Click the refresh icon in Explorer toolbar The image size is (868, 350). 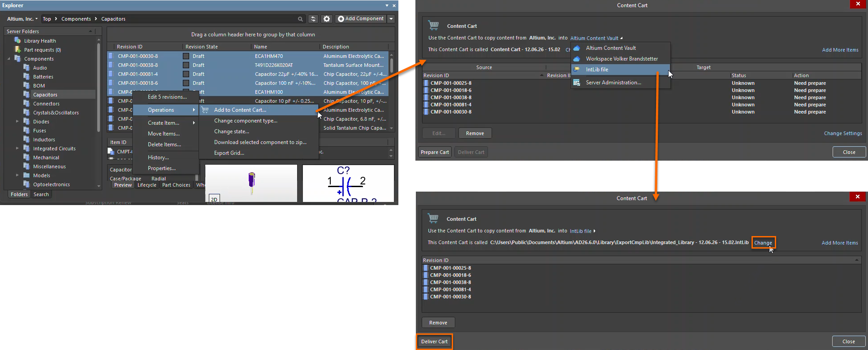click(x=313, y=19)
